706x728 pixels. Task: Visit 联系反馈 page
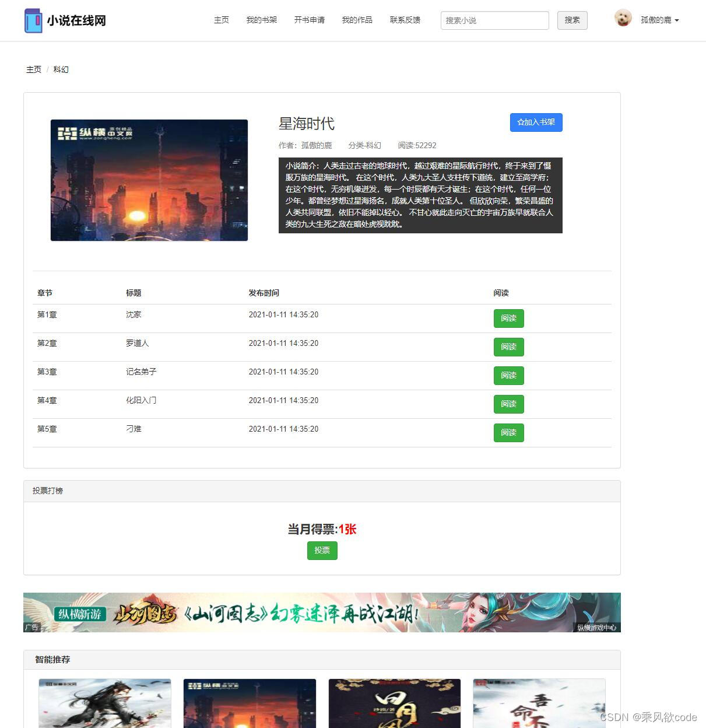pyautogui.click(x=405, y=19)
